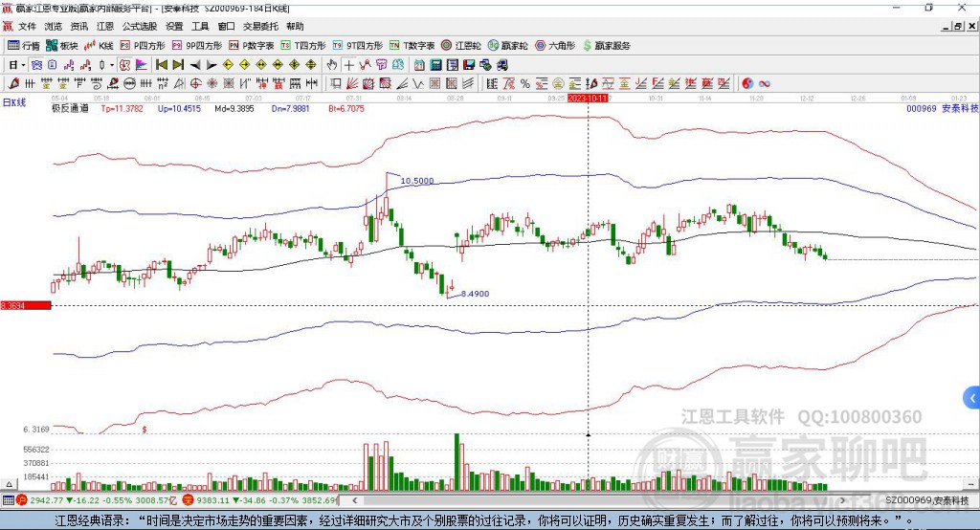Click the black left arrow icon
980x530 pixels.
pos(195,65)
